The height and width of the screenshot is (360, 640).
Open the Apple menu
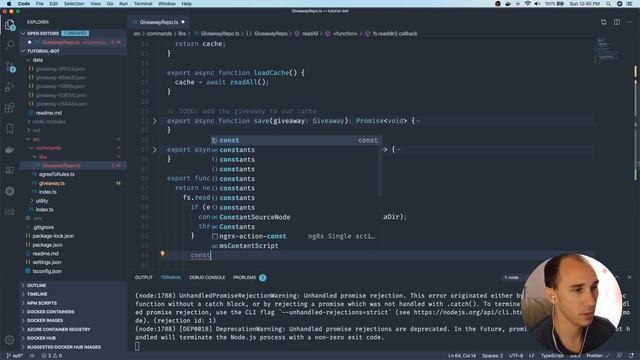coord(9,4)
